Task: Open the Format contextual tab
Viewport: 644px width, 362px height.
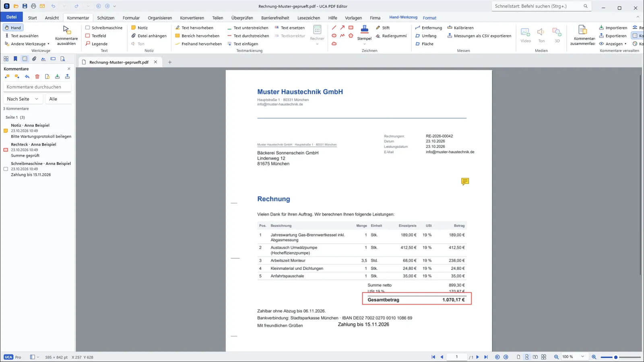Action: (429, 18)
